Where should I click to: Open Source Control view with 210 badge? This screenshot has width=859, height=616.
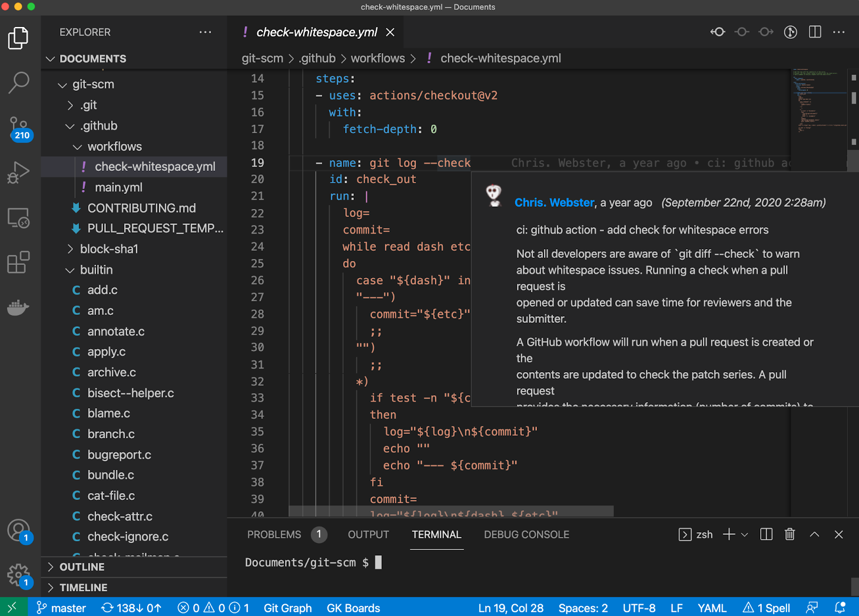click(x=19, y=128)
